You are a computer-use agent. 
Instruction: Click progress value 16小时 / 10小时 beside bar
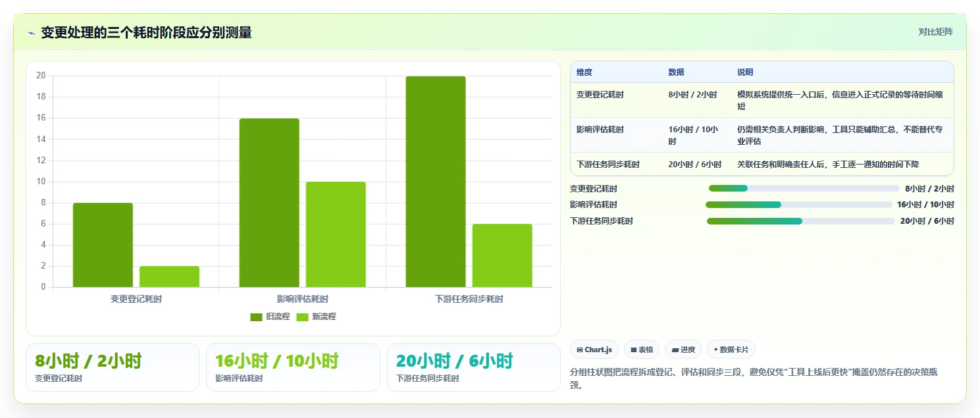pyautogui.click(x=925, y=205)
